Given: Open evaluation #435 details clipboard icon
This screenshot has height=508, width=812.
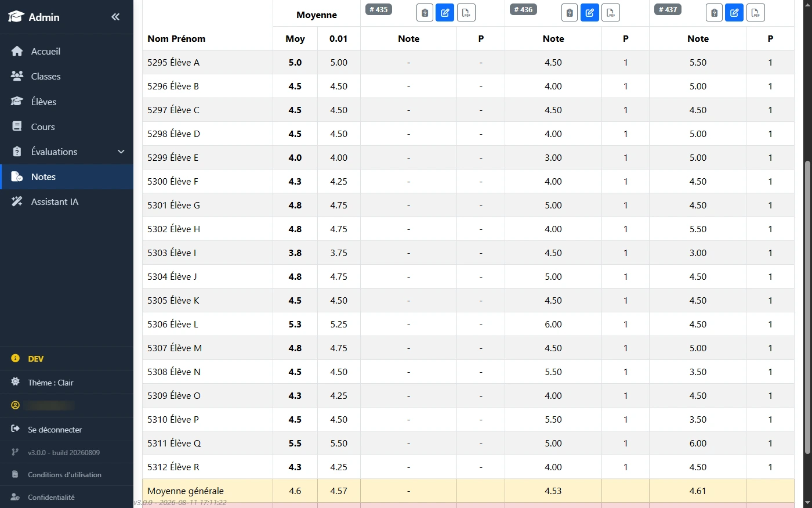Looking at the screenshot, I should pyautogui.click(x=425, y=12).
